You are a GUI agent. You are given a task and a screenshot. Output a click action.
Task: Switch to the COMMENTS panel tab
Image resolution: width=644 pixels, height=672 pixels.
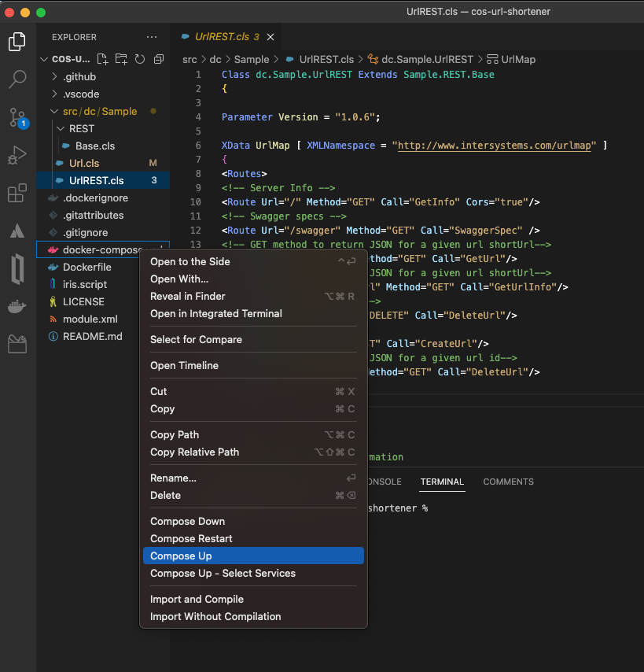[508, 482]
